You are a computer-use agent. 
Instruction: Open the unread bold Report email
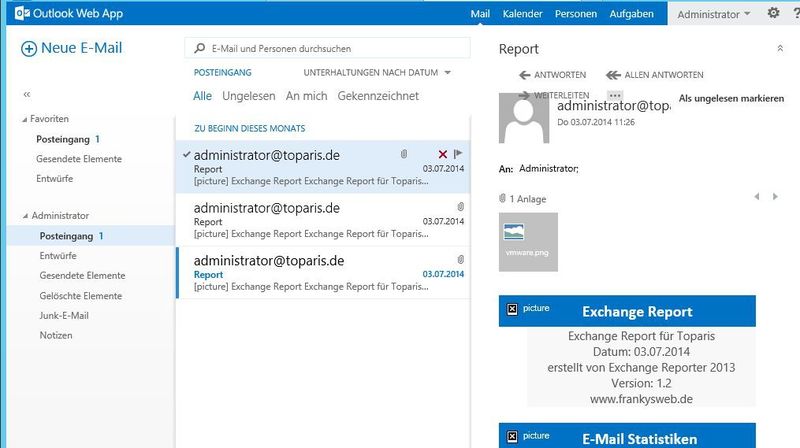(323, 273)
